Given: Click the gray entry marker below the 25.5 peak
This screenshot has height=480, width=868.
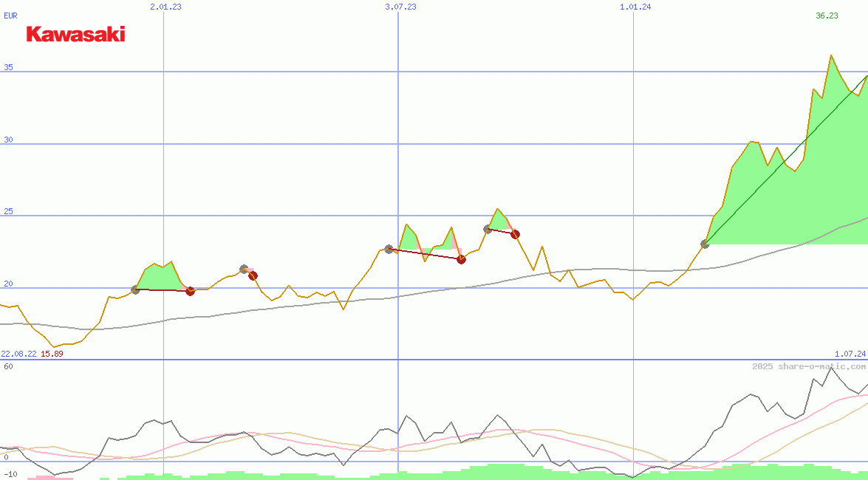Looking at the screenshot, I should point(487,229).
